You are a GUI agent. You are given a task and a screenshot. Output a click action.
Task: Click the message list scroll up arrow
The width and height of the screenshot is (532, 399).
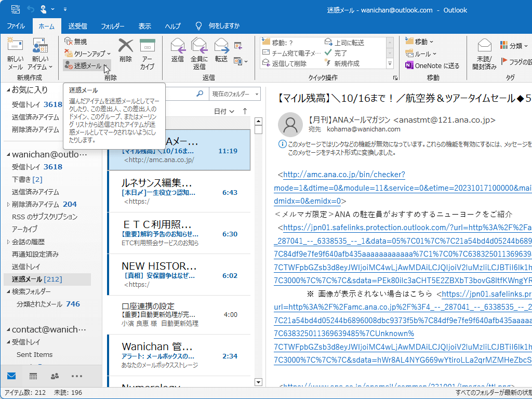pyautogui.click(x=258, y=121)
